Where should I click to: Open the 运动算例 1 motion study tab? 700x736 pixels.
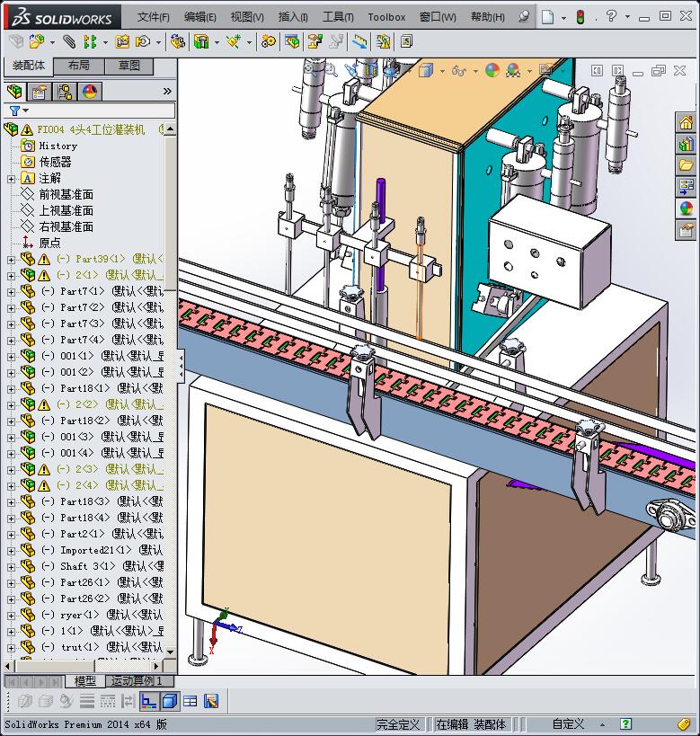pos(139,680)
